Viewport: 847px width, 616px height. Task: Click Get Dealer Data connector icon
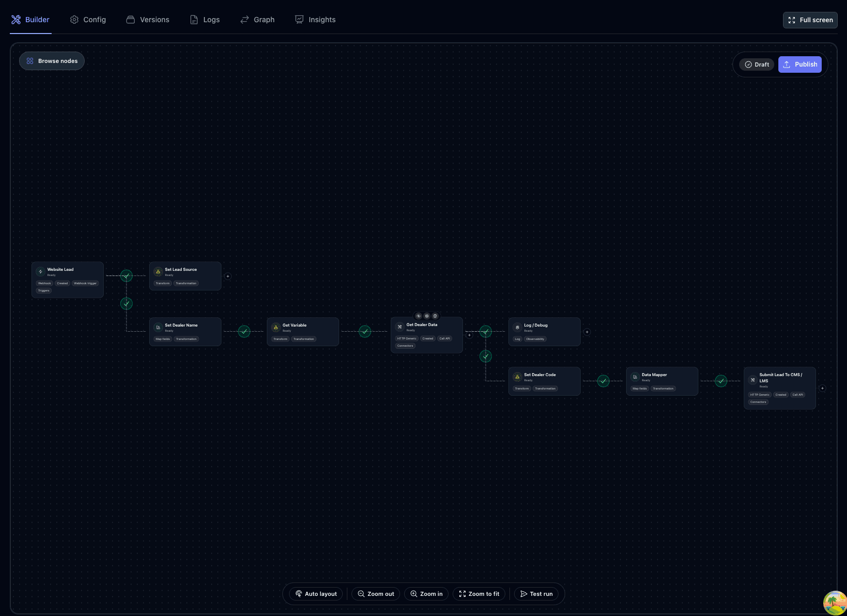(399, 327)
